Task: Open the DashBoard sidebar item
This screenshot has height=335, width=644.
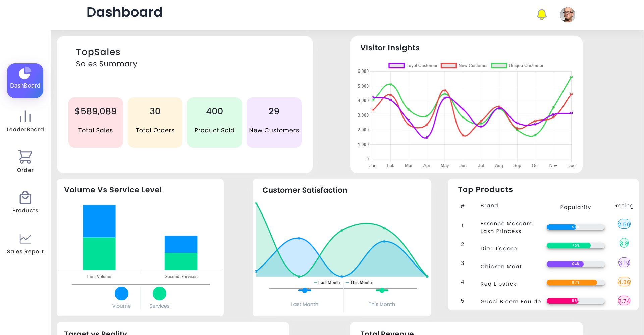Action: 25,81
